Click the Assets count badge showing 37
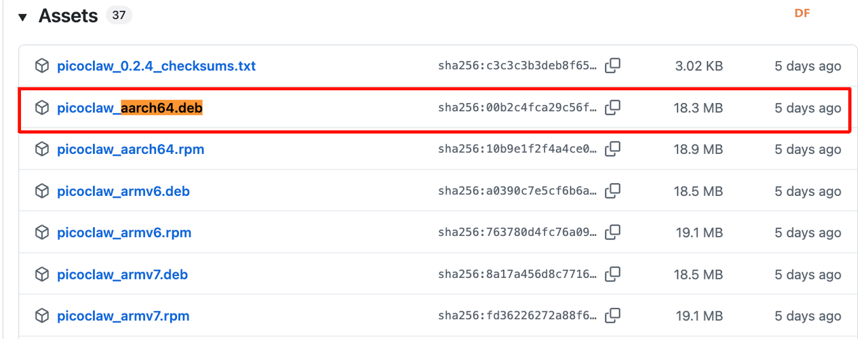 tap(119, 16)
